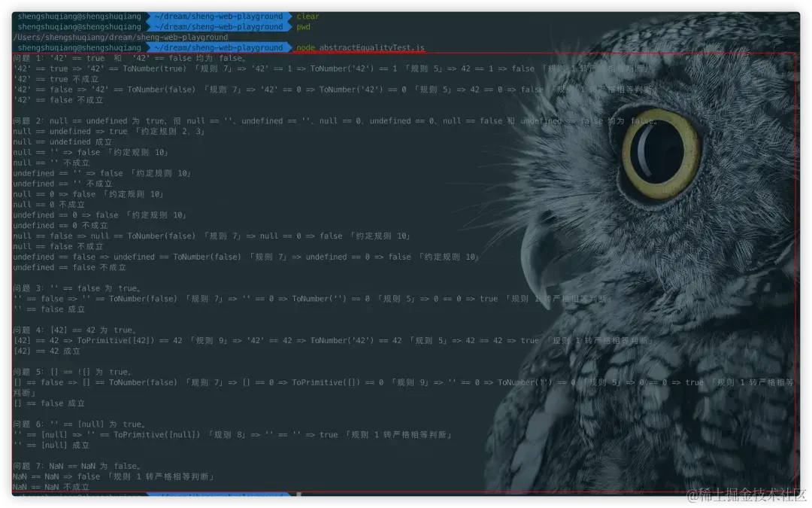Click the line "'' == [null] 成立"
The width and height of the screenshot is (812, 508).
click(51, 445)
